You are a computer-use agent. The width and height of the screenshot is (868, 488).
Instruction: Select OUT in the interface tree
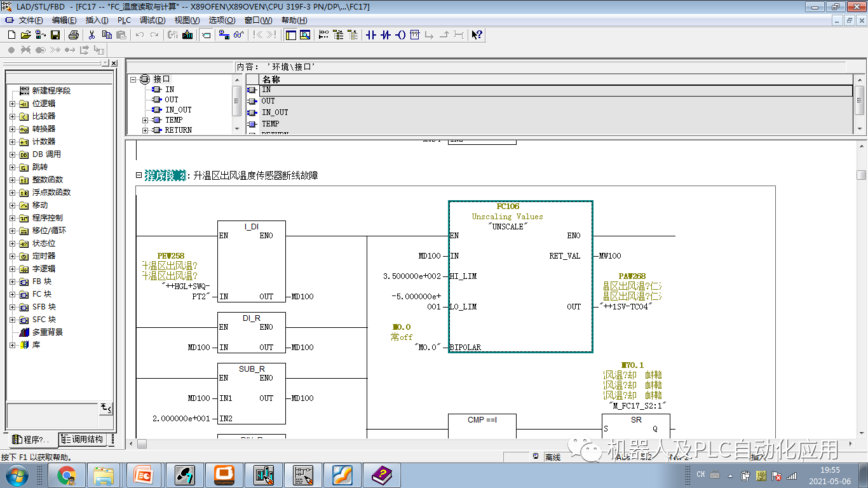[x=172, y=100]
